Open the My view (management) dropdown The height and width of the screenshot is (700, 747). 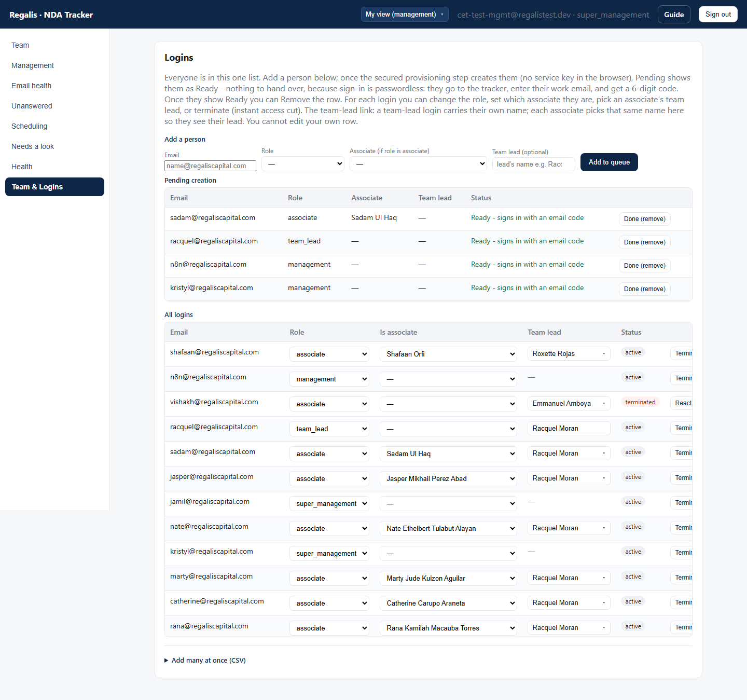[405, 15]
